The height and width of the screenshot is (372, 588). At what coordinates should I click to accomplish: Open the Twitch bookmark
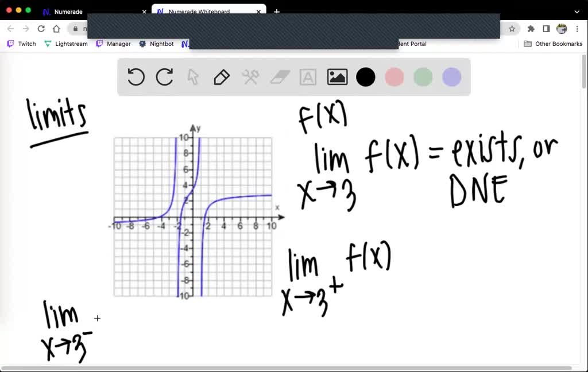click(21, 44)
